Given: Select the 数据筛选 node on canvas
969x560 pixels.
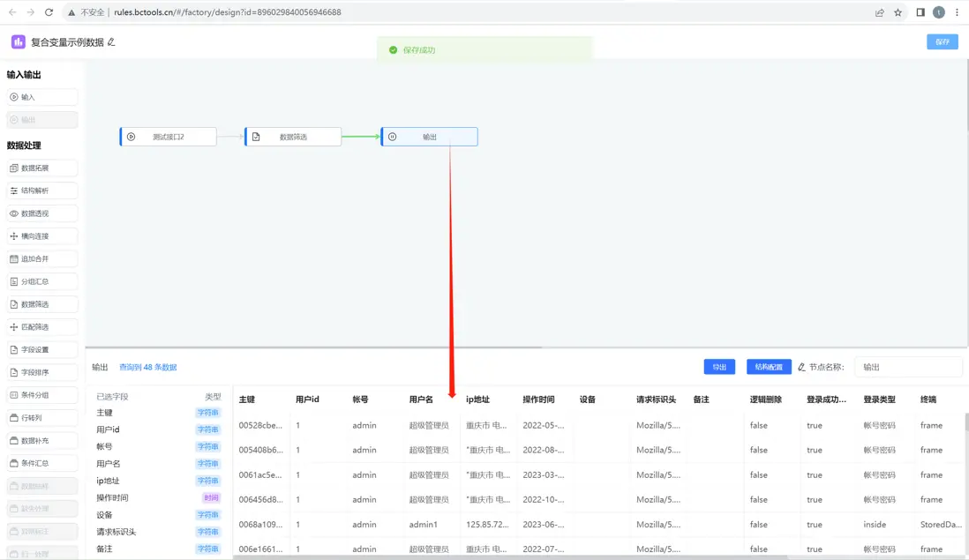Looking at the screenshot, I should coord(293,137).
